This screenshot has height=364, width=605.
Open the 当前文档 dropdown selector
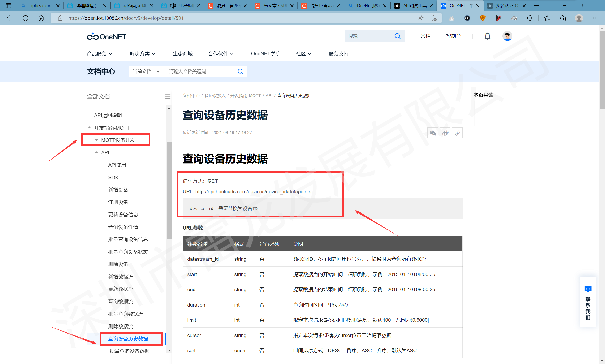pyautogui.click(x=146, y=71)
